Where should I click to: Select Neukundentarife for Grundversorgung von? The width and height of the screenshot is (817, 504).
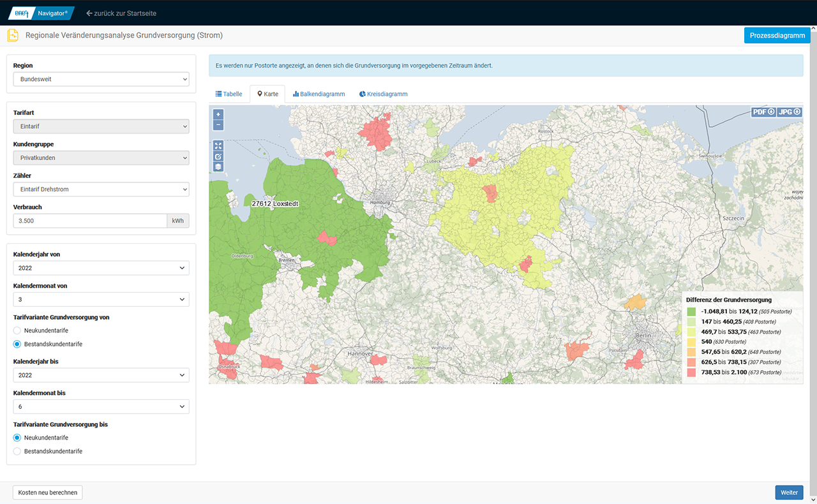pyautogui.click(x=17, y=330)
